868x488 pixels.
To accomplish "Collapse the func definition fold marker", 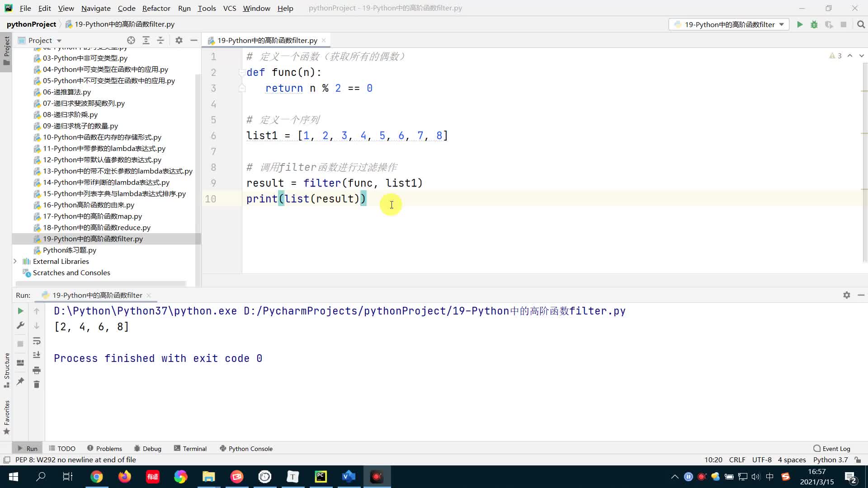I will 242,72.
